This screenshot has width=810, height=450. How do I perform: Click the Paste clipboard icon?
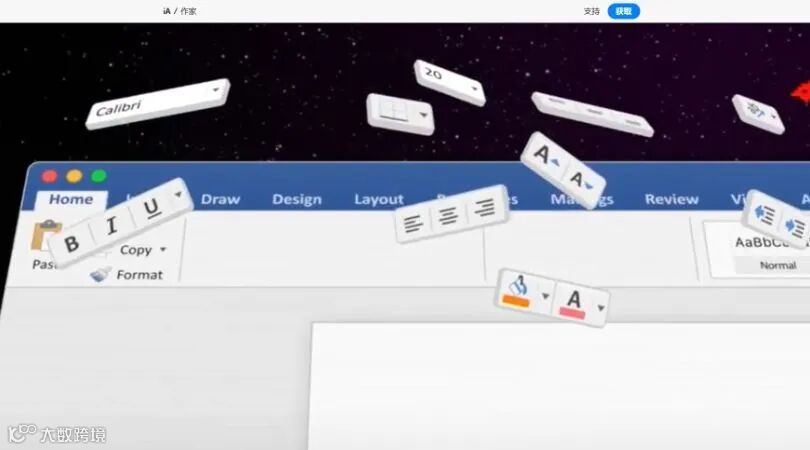tap(45, 236)
